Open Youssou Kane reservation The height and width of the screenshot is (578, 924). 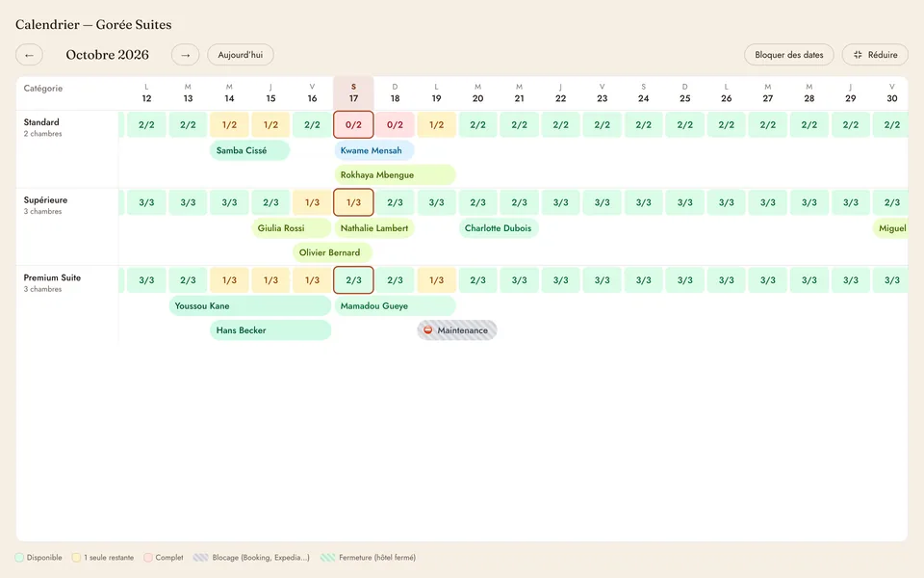(x=250, y=306)
